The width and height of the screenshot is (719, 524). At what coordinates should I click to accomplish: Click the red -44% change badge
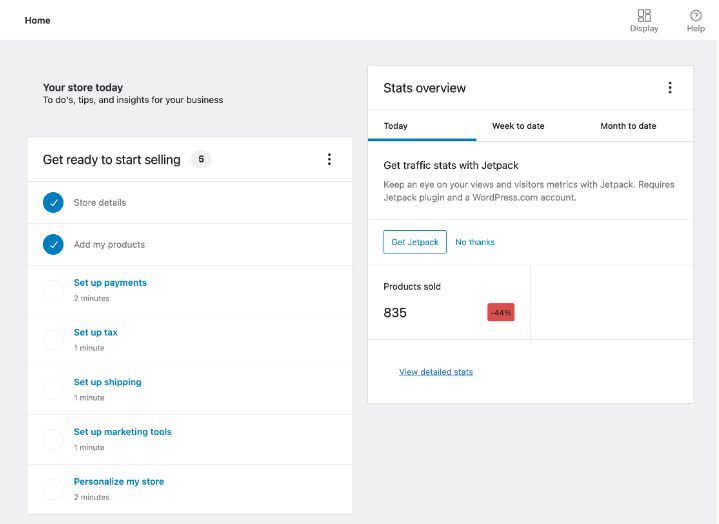click(501, 313)
